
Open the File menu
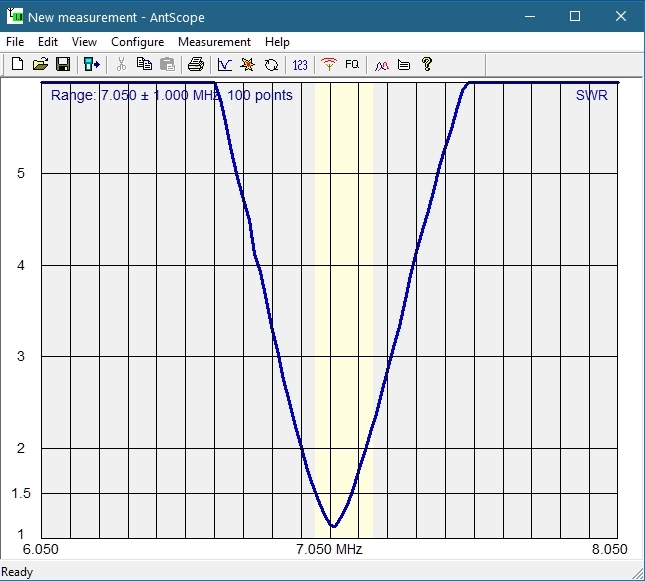coord(15,42)
